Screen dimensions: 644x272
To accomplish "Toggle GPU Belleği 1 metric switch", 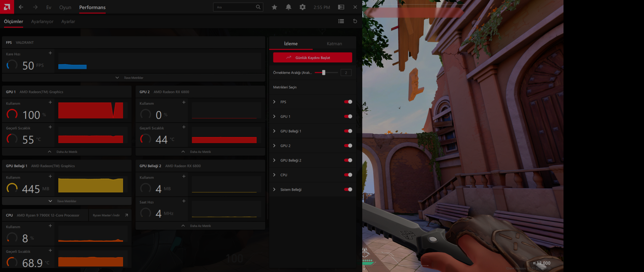I will [348, 131].
